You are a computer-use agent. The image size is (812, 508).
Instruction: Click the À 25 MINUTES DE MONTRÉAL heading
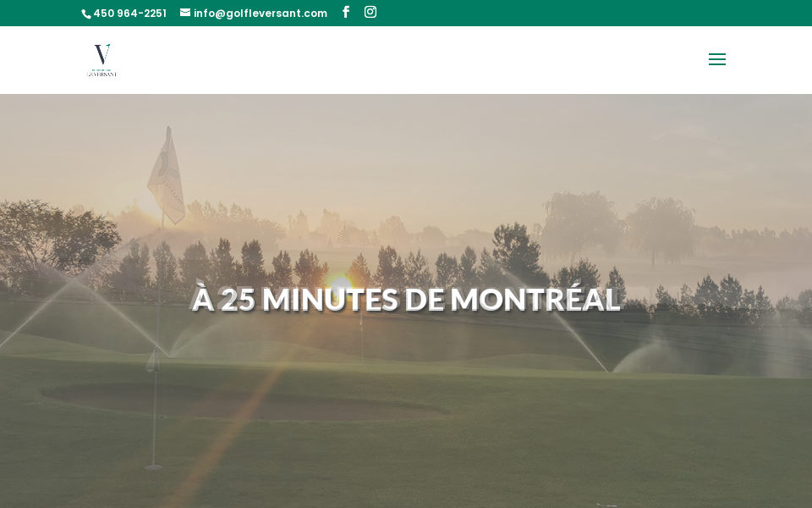[406, 299]
